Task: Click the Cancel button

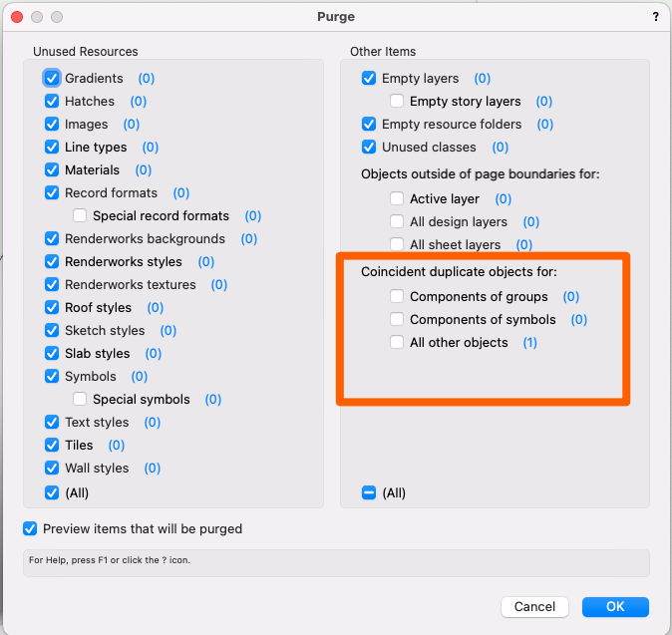Action: click(x=535, y=606)
